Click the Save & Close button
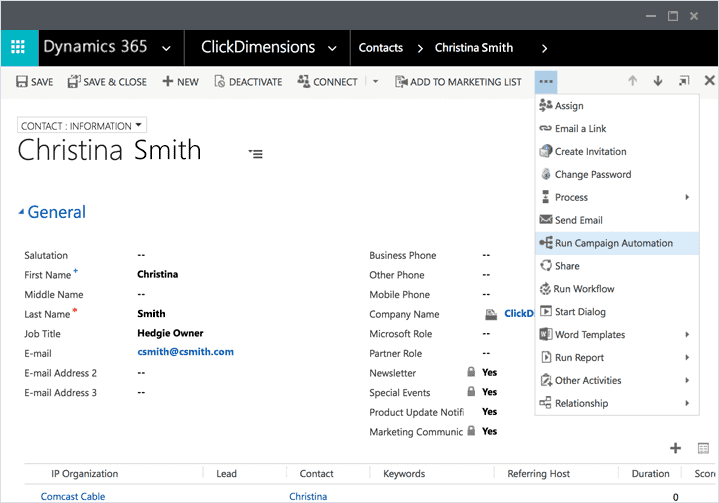719x503 pixels. [107, 82]
